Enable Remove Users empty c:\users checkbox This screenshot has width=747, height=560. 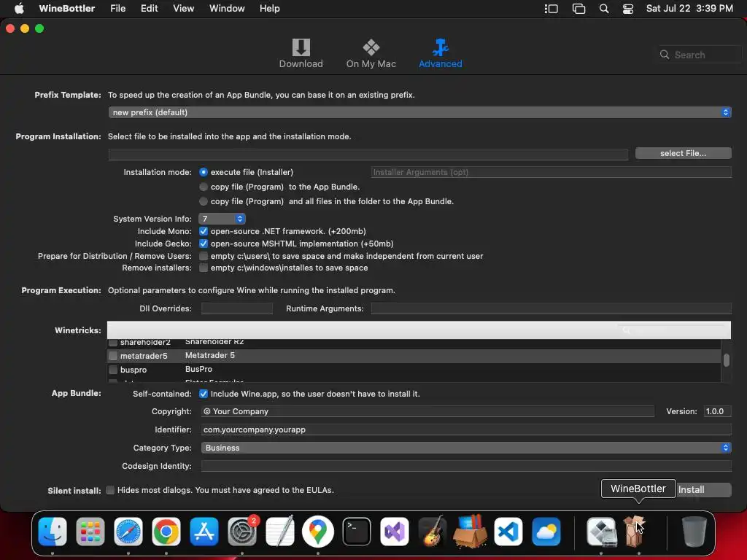pyautogui.click(x=204, y=256)
